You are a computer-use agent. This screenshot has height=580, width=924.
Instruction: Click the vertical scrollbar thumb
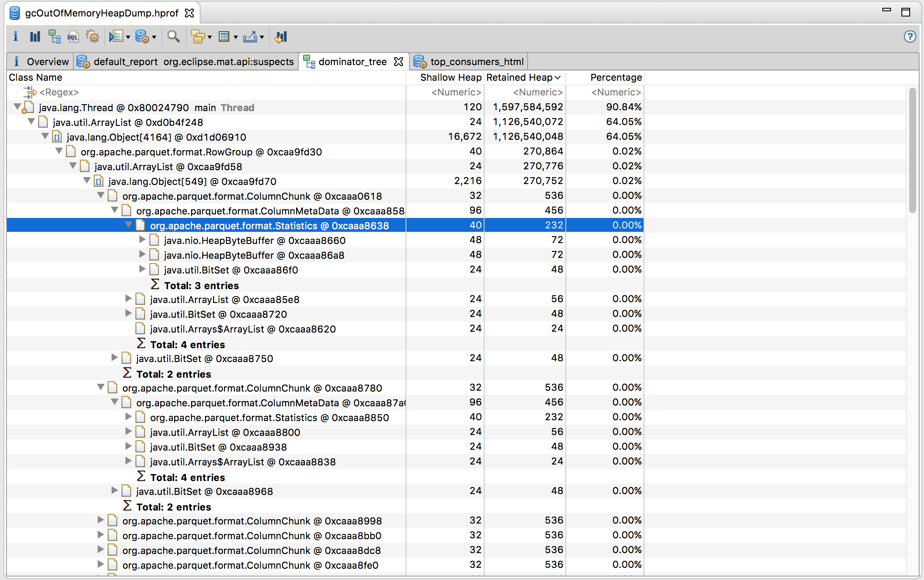[x=913, y=150]
